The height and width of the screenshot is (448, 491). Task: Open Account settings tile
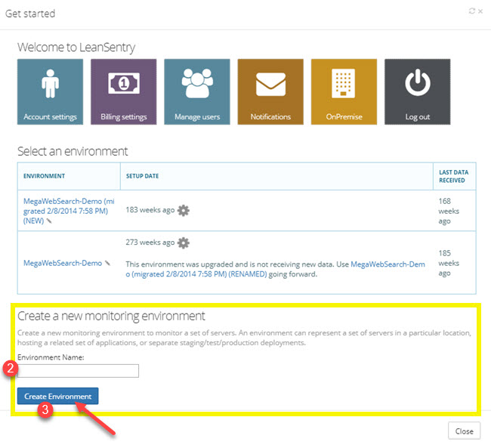coord(50,92)
